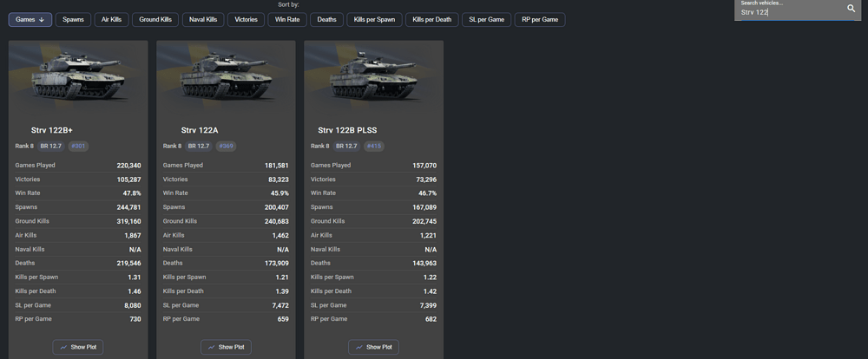
Task: Sort vehicles by Air Kills
Action: [111, 19]
